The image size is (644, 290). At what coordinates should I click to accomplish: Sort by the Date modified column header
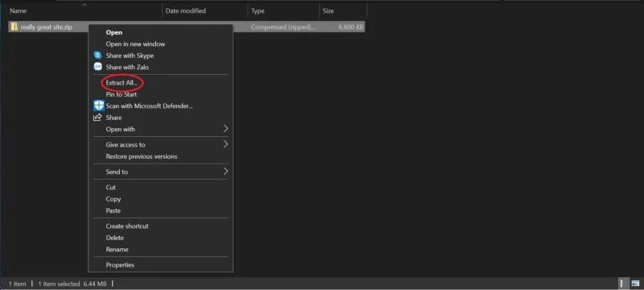tap(205, 11)
